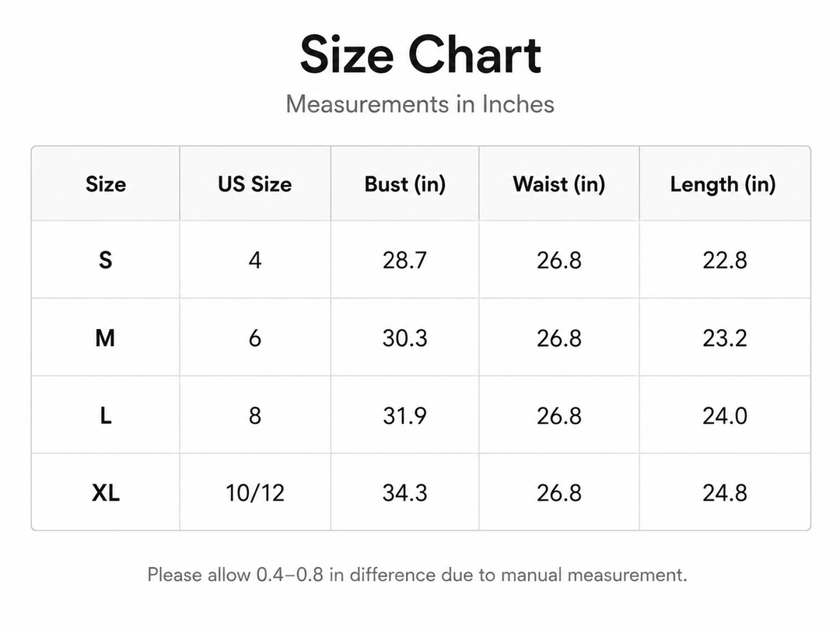The image size is (840, 630).
Task: Select the M size row label
Action: click(x=105, y=338)
